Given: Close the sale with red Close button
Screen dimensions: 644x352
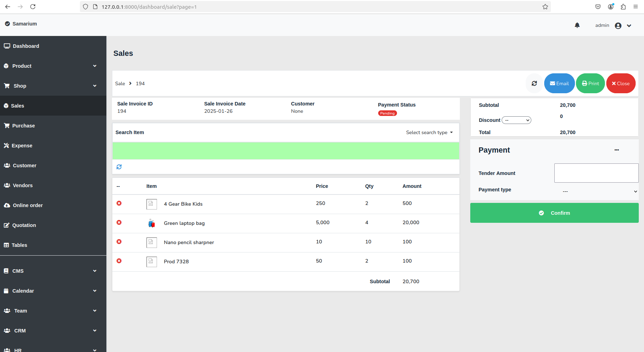Looking at the screenshot, I should point(621,83).
